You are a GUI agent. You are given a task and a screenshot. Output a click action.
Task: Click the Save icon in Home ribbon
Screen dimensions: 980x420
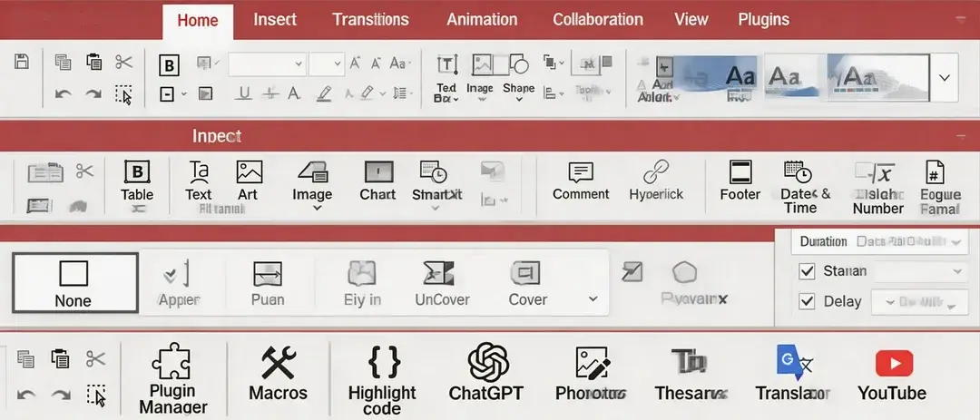[22, 62]
